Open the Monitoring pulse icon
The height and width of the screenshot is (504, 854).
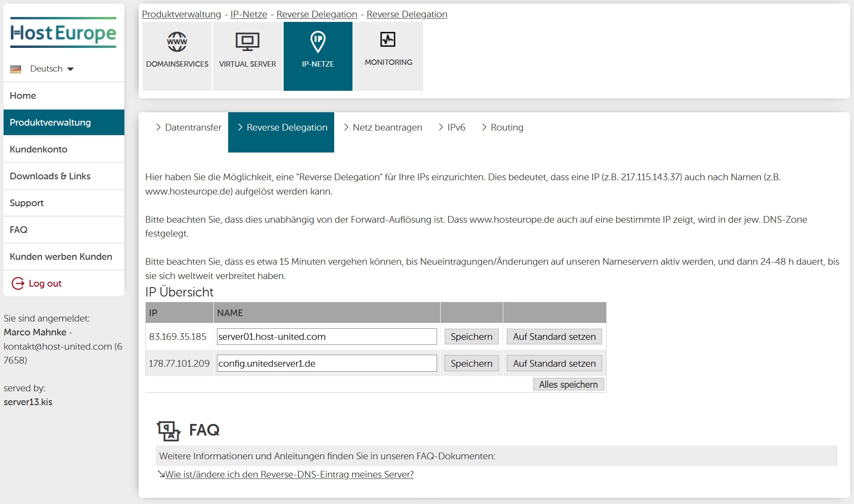(388, 40)
